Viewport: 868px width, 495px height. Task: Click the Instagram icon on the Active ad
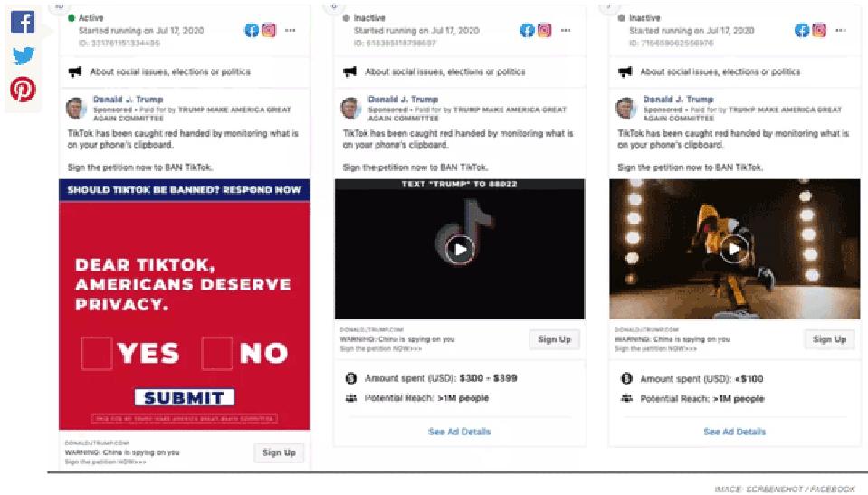tap(269, 30)
